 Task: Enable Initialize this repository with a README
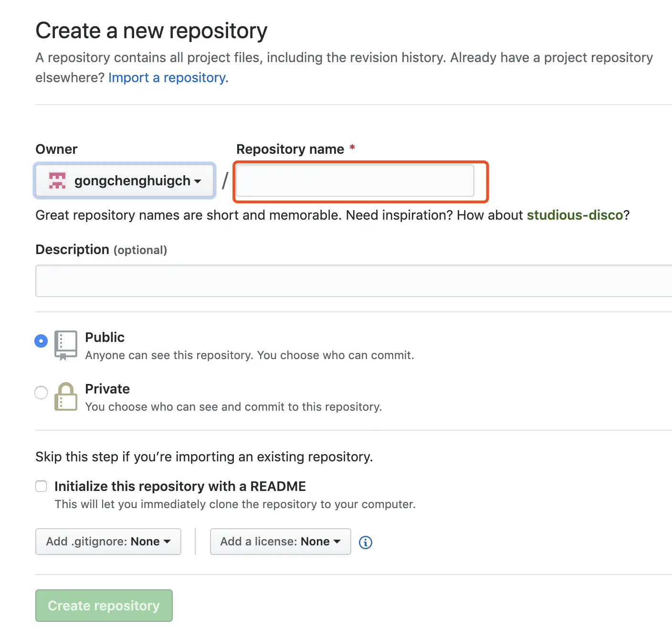coord(42,486)
